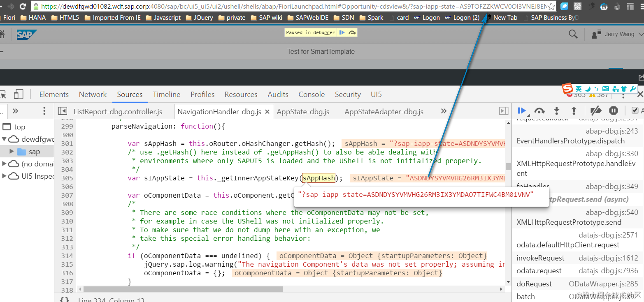Toggle pretty print braces button
This screenshot has width=644, height=302.
coord(65,300)
